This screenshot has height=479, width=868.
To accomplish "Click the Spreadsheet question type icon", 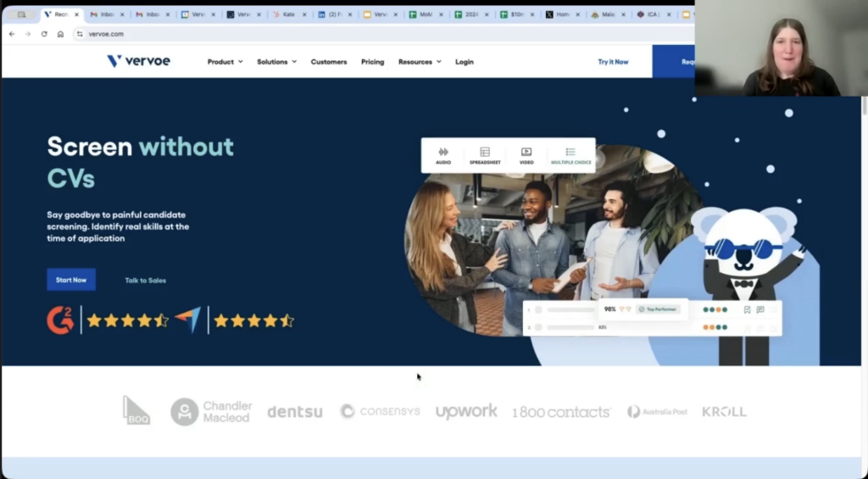I will pos(485,153).
